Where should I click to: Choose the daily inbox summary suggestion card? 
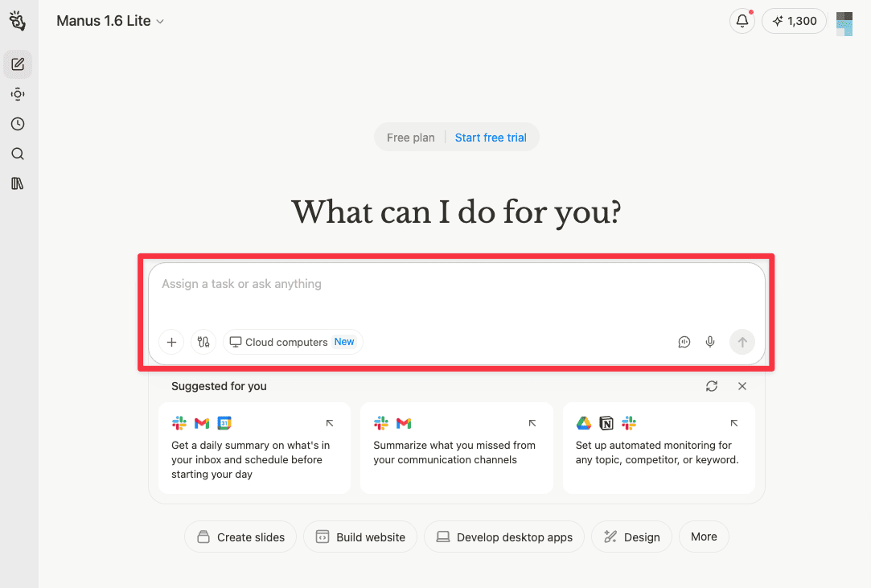click(x=254, y=448)
